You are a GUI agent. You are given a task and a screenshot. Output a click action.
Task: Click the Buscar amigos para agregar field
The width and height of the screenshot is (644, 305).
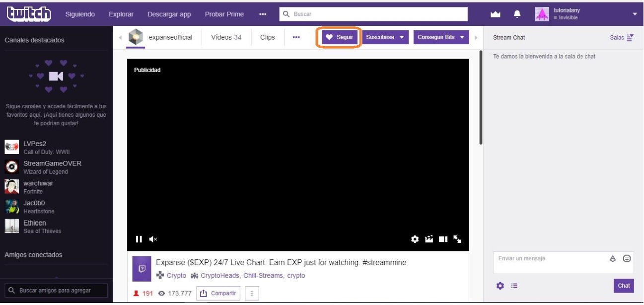56,290
